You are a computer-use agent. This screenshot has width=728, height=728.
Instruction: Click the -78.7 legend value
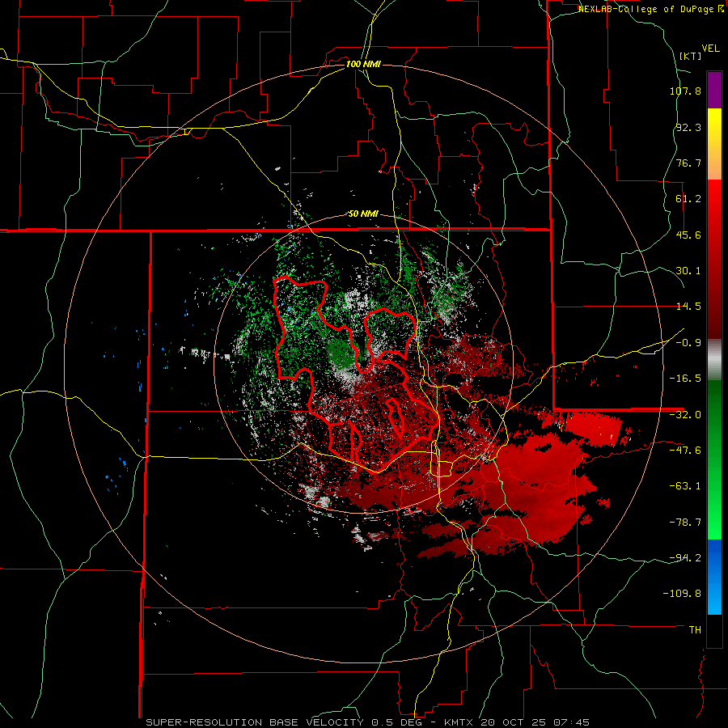(685, 523)
